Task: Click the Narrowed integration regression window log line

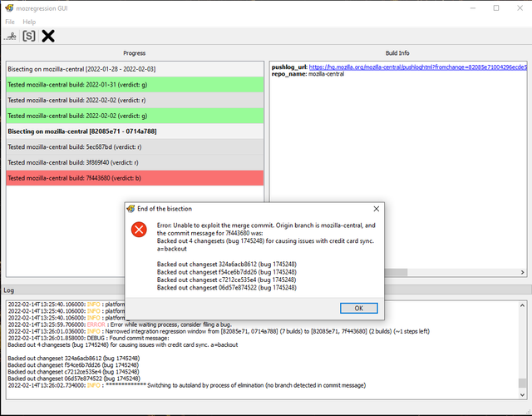Action: 219,331
